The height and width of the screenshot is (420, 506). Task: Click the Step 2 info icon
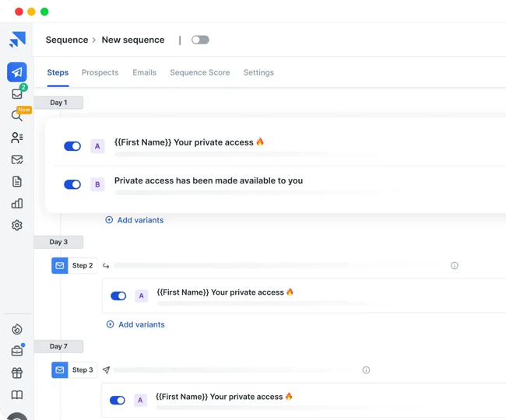pos(455,265)
